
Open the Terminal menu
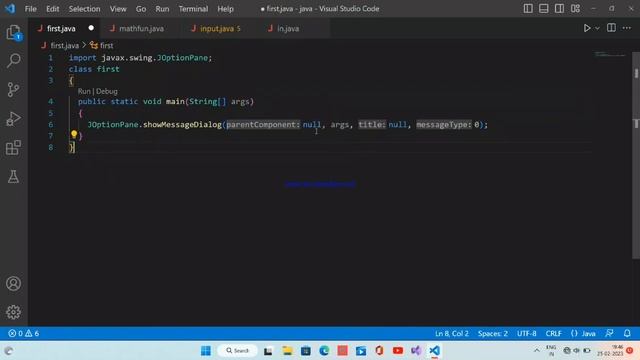tap(193, 9)
